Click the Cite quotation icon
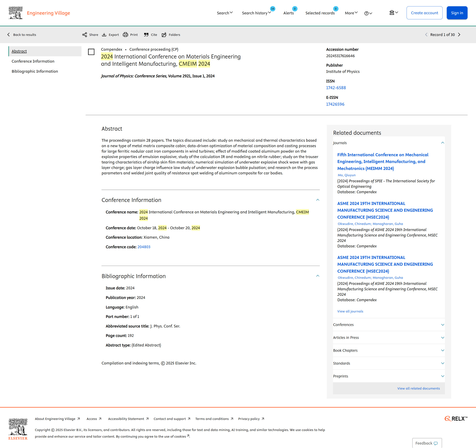Image resolution: width=476 pixels, height=448 pixels. 146,35
